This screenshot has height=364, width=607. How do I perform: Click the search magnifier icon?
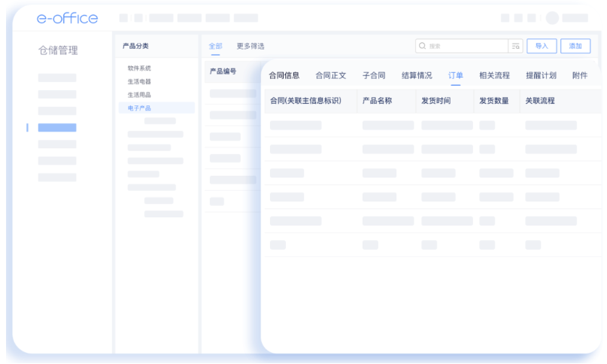[x=423, y=46]
